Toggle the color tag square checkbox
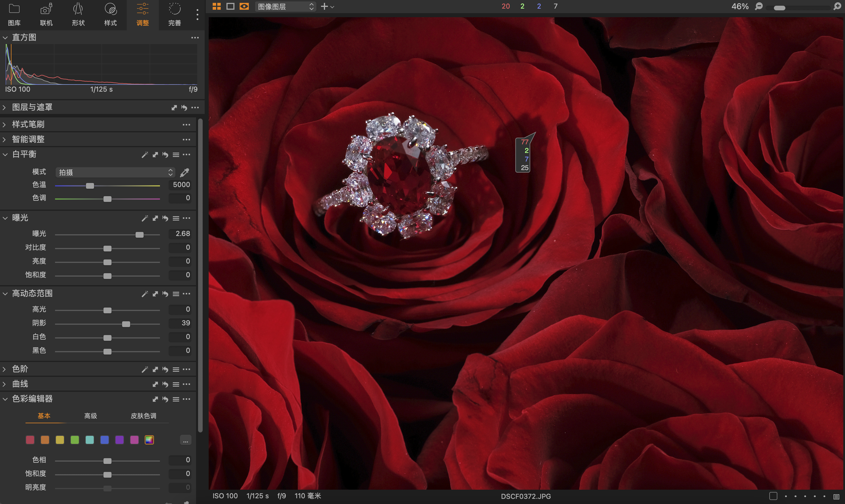Image resolution: width=845 pixels, height=504 pixels. tap(773, 496)
